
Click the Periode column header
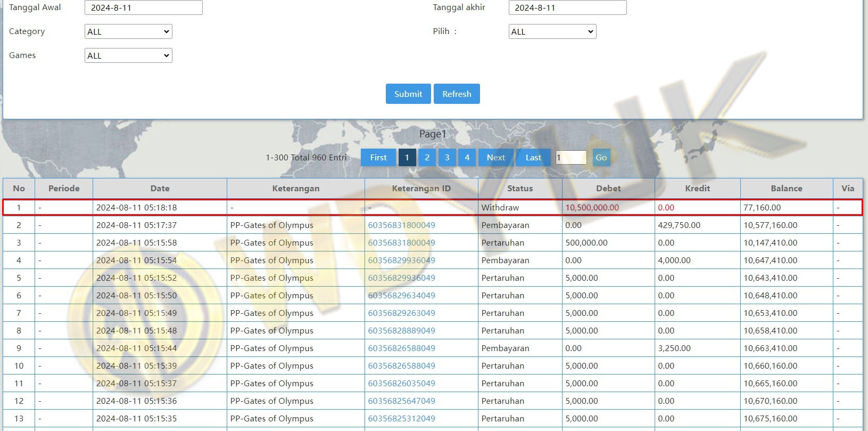64,188
